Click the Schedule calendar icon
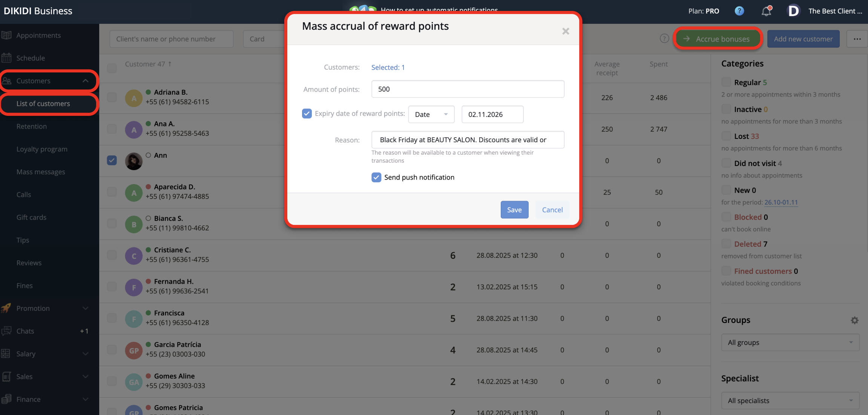 pyautogui.click(x=6, y=58)
